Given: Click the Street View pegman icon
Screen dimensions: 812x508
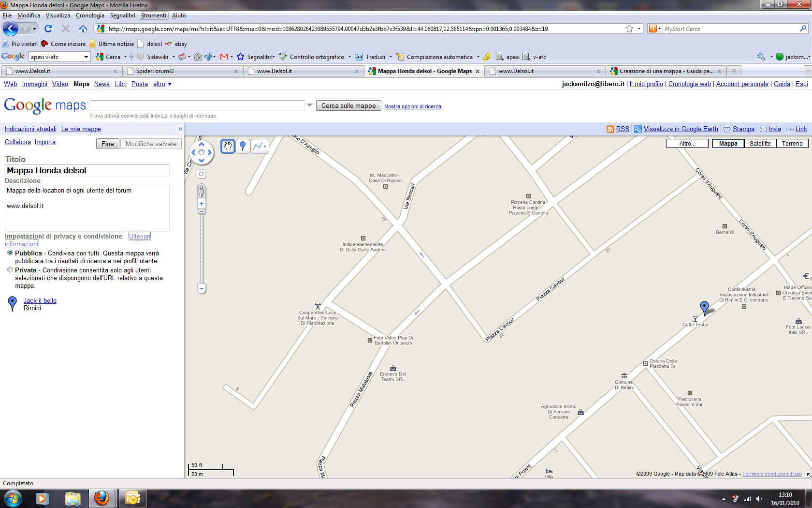Looking at the screenshot, I should pos(202,191).
